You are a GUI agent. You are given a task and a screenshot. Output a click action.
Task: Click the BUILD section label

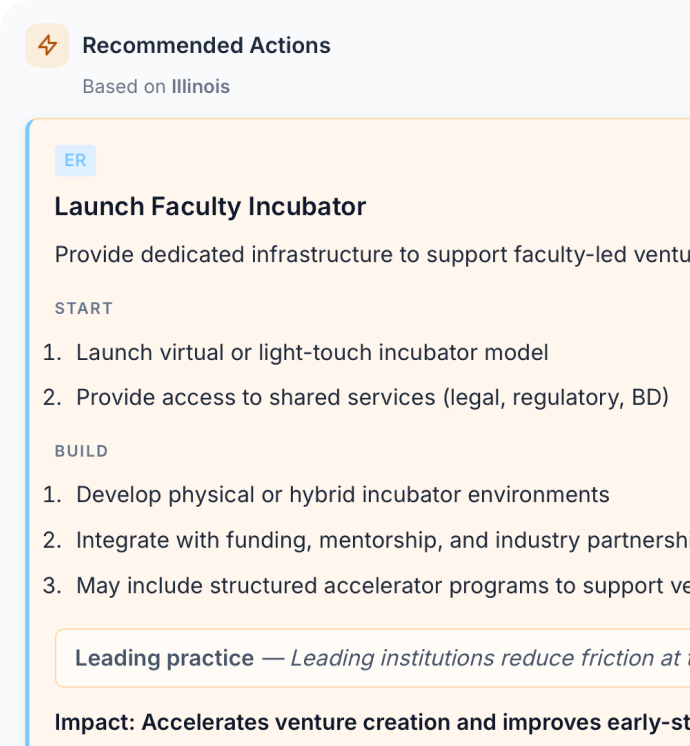click(x=81, y=451)
